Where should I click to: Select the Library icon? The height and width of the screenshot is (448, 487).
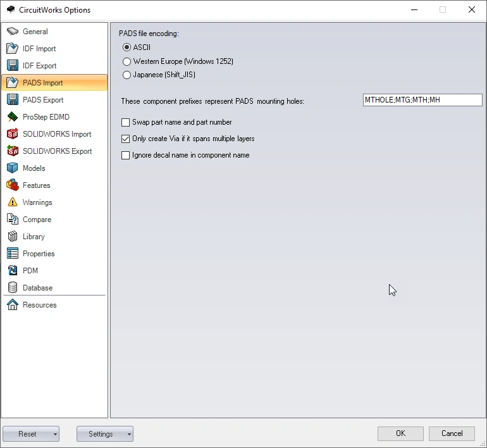pos(13,237)
